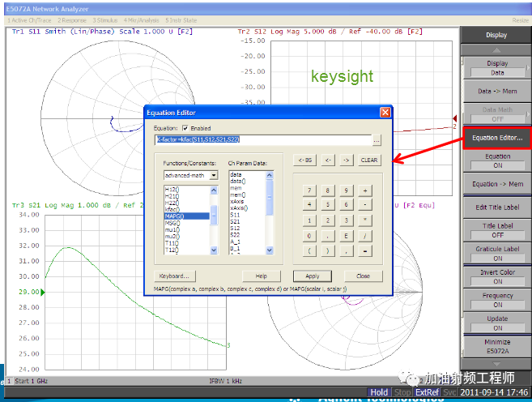This screenshot has width=532, height=402.
Task: Open equation history with the ... button
Action: coord(377,139)
